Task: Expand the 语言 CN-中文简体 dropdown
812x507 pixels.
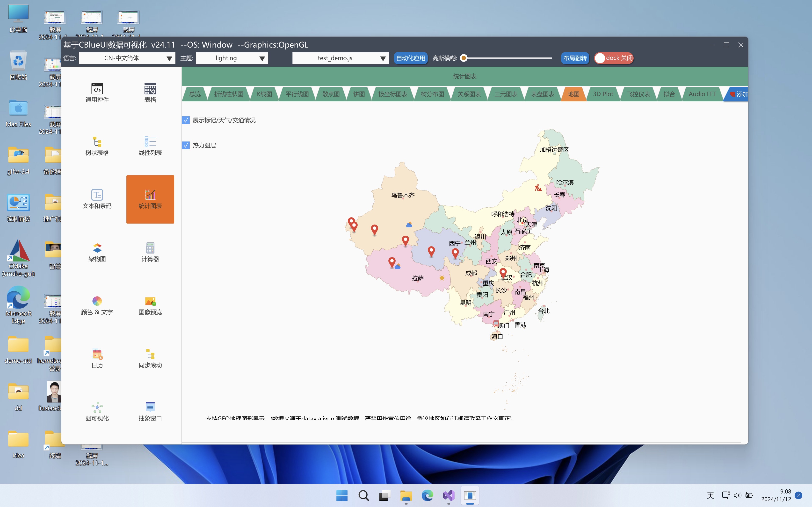Action: 127,58
